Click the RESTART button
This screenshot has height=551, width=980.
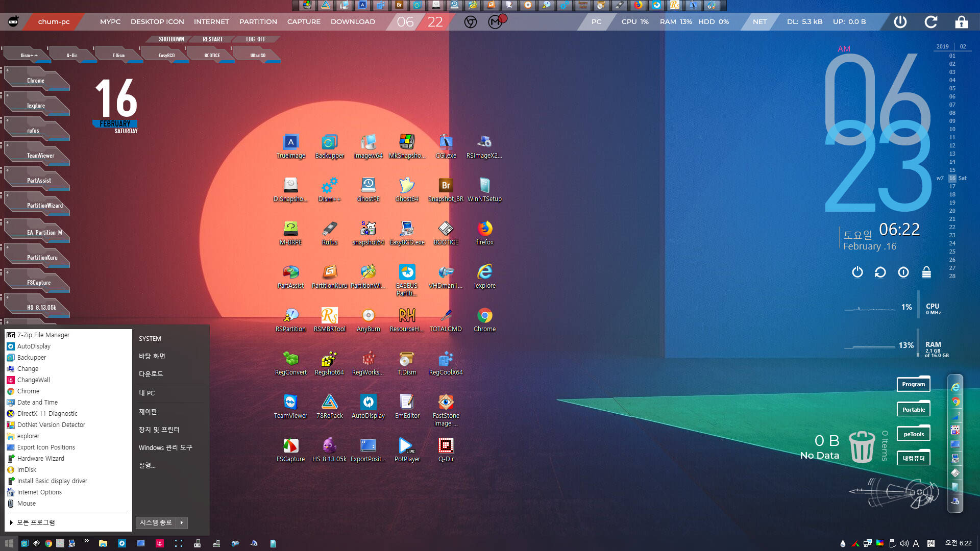[x=212, y=39]
